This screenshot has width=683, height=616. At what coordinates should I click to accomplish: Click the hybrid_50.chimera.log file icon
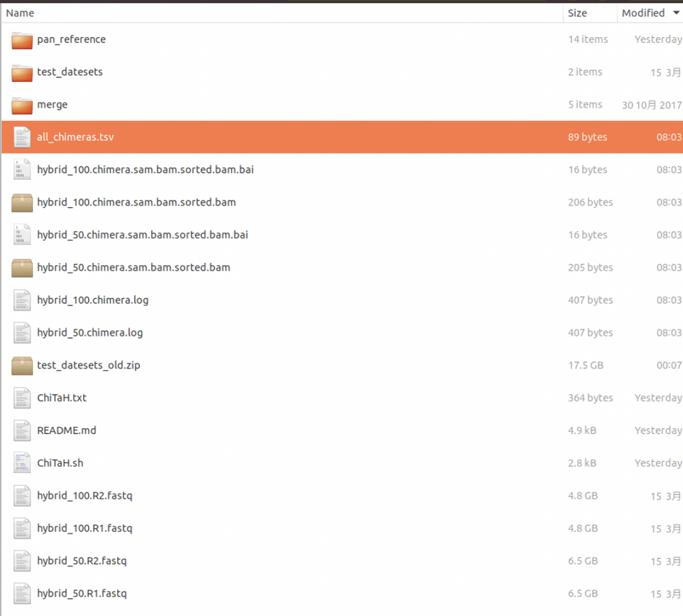[x=22, y=333]
